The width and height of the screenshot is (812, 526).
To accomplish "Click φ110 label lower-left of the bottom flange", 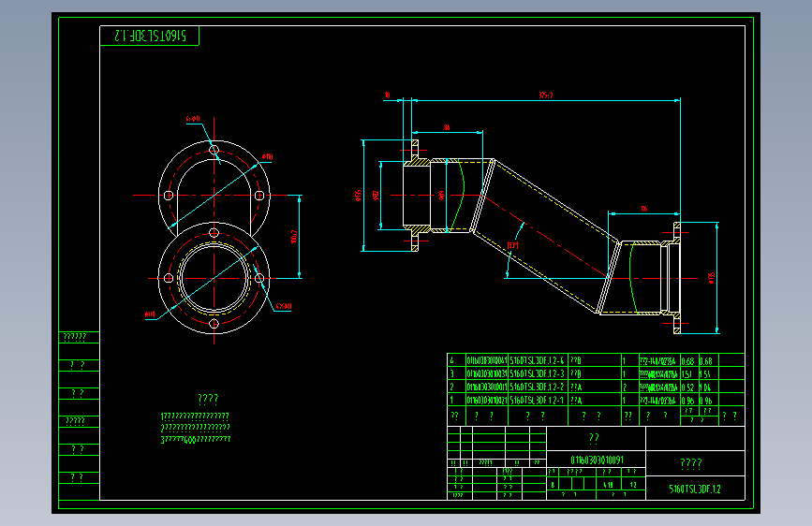I will coord(150,314).
